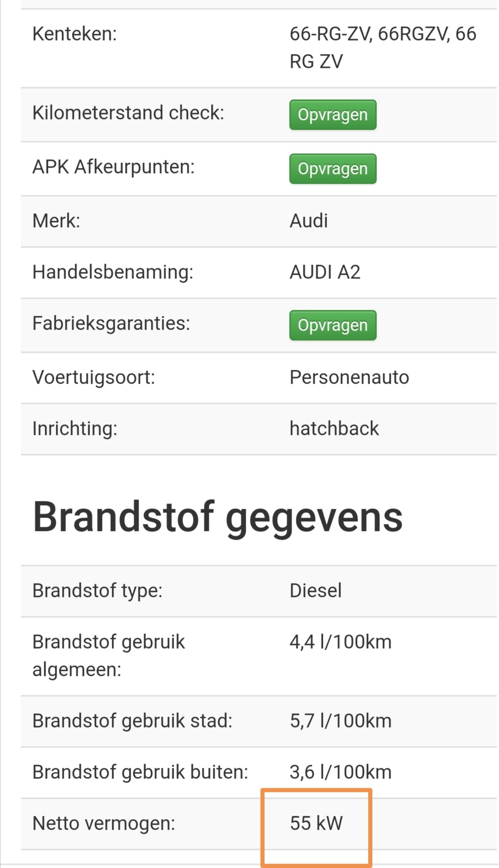Click the Brandstof gegevens heading

point(218,517)
